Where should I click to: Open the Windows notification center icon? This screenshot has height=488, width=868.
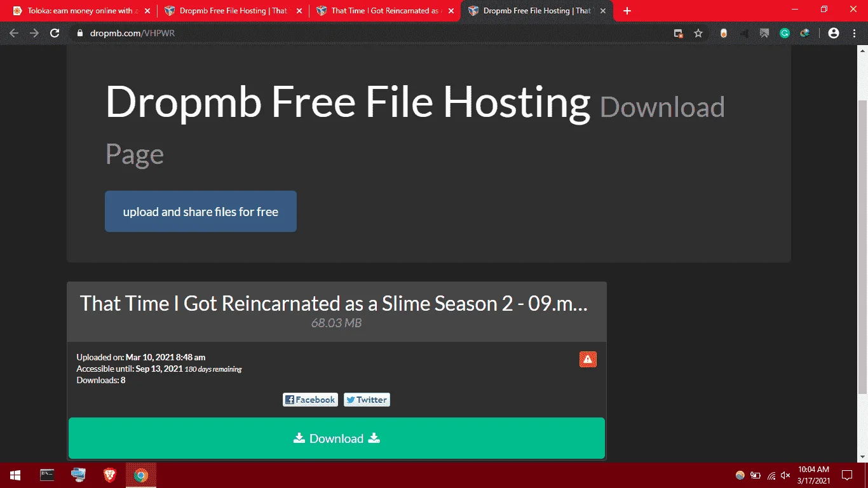coord(847,475)
